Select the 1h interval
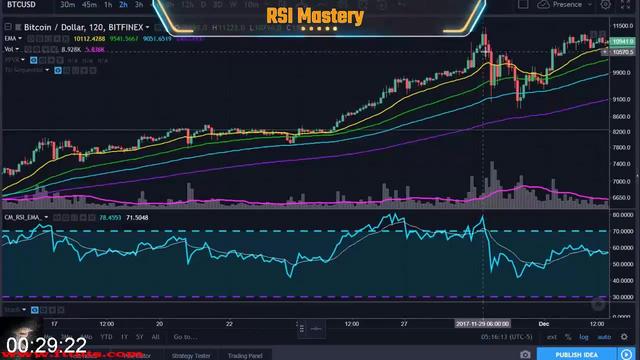 click(108, 5)
